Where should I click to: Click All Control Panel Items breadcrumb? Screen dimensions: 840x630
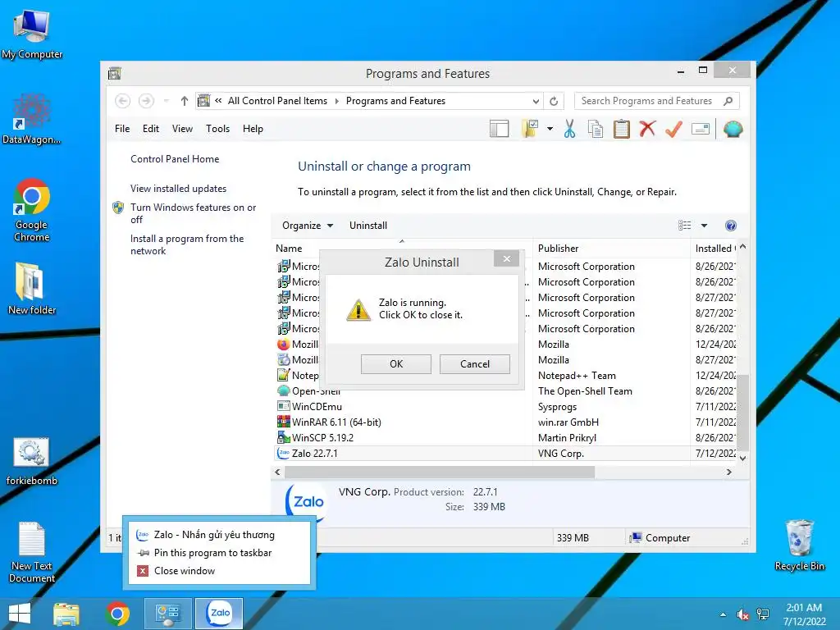pyautogui.click(x=277, y=101)
